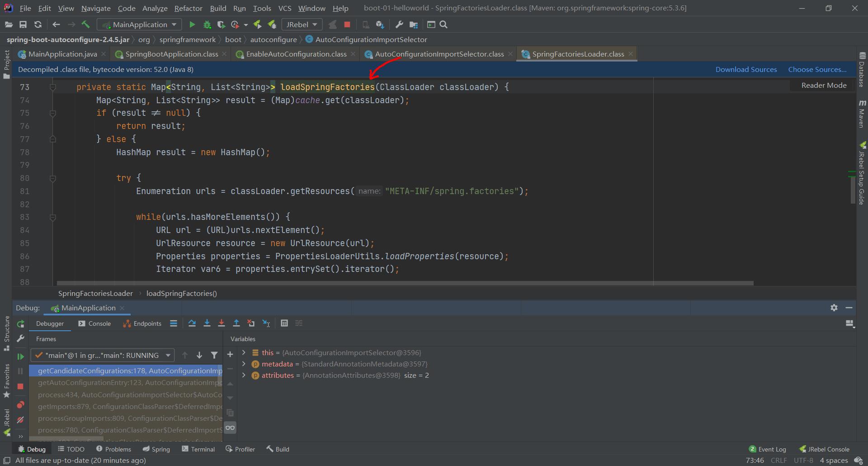Stop the process using the red square toolbar icon

coord(347,24)
